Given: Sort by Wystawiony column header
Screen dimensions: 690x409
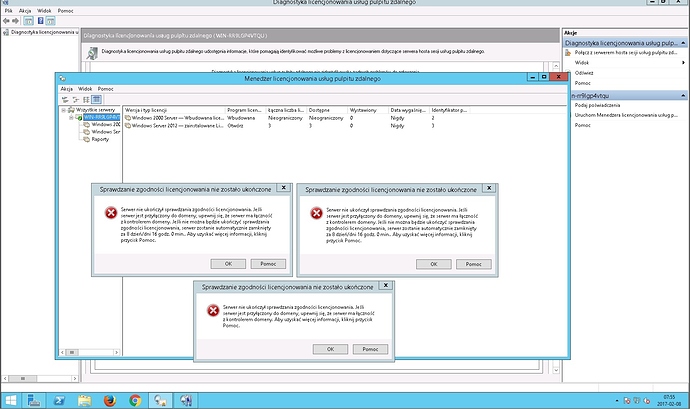Looking at the screenshot, I should pyautogui.click(x=368, y=110).
